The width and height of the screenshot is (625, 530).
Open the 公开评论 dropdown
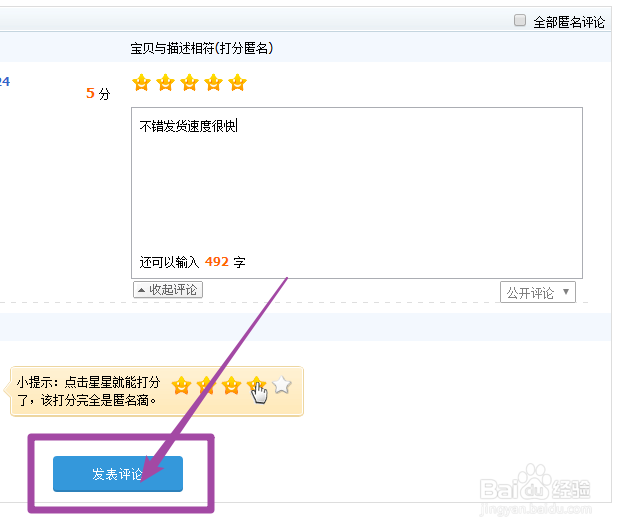pyautogui.click(x=538, y=292)
